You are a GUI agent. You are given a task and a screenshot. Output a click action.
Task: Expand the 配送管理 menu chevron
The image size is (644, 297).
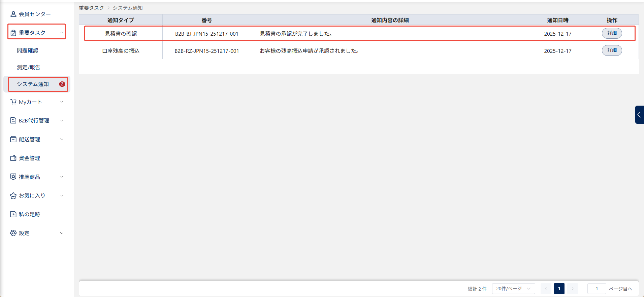(62, 139)
